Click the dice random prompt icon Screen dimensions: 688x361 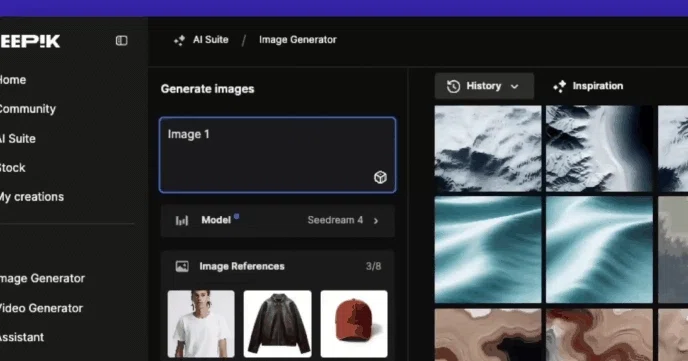pyautogui.click(x=380, y=177)
